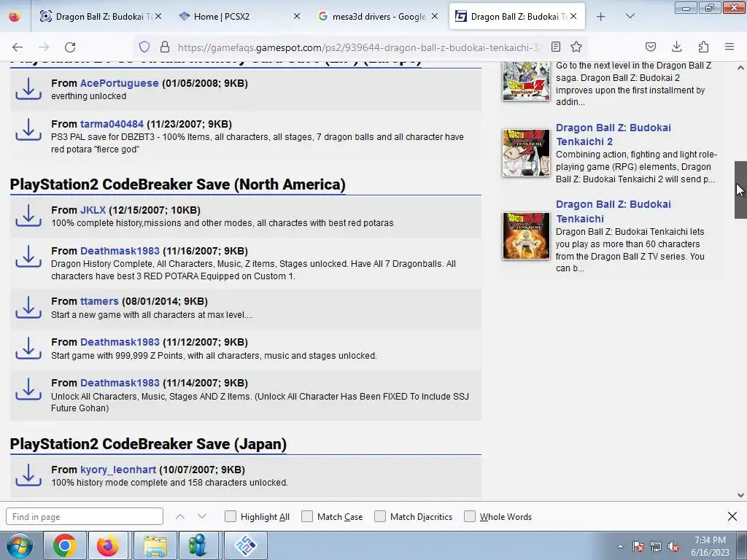Close the active Dragon Ball Z tab

point(573,16)
